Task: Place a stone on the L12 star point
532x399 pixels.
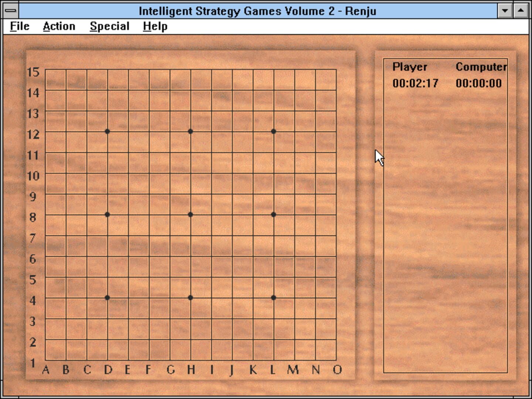Action: pos(273,131)
